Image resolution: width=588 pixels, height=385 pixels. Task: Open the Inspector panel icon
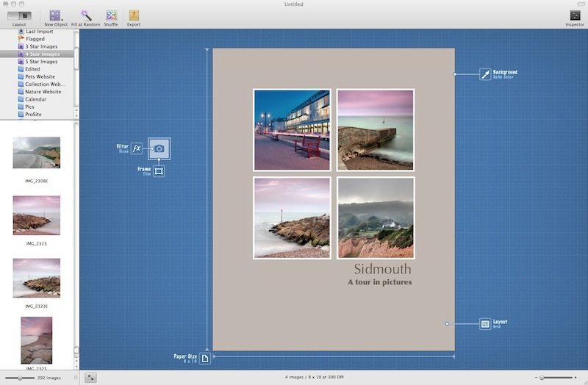[575, 15]
